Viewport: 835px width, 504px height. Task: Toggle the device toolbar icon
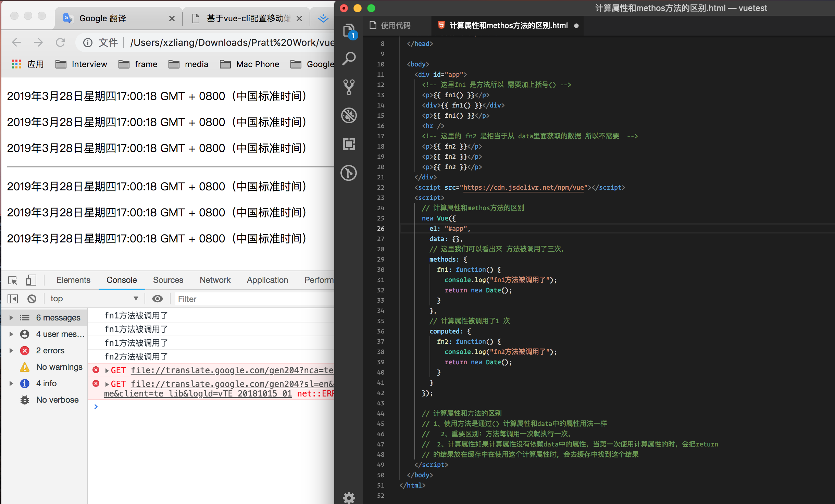click(x=31, y=280)
